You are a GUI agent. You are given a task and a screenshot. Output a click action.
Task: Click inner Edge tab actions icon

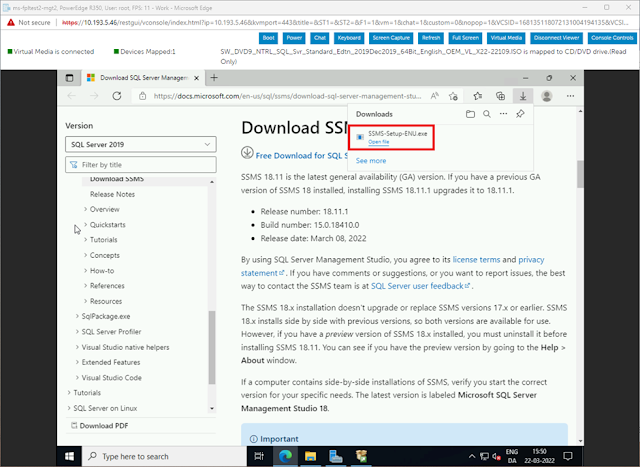tap(69, 78)
